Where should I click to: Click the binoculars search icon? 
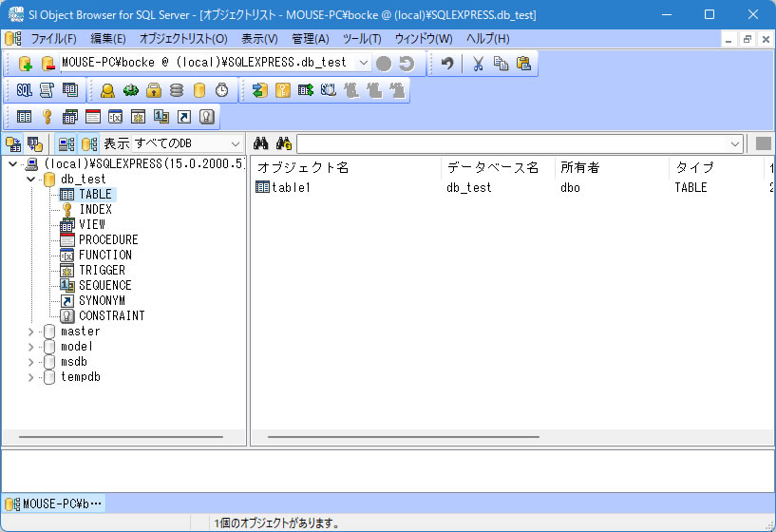point(263,143)
